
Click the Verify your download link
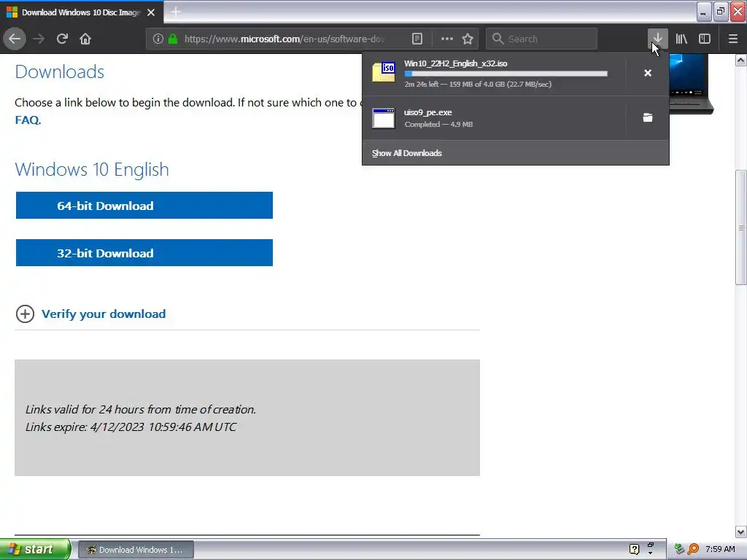coord(104,314)
